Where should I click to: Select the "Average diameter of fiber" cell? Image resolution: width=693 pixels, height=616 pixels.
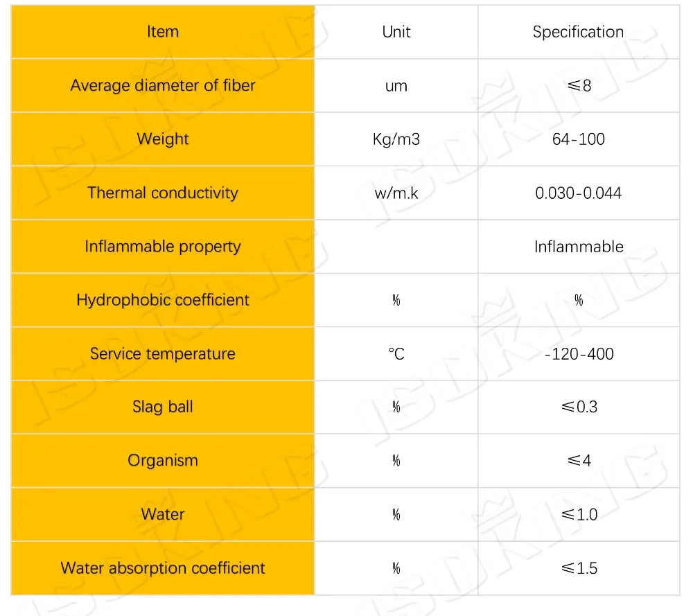point(163,86)
